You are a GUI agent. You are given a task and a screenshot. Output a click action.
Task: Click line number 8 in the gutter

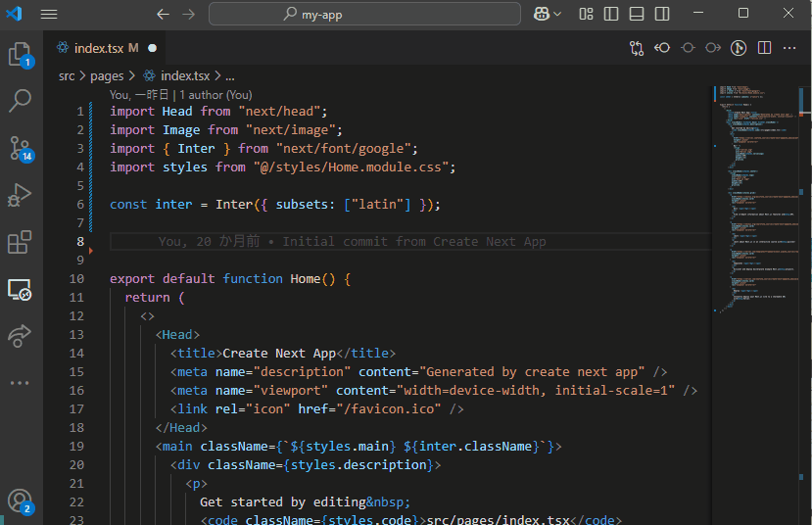(x=80, y=242)
